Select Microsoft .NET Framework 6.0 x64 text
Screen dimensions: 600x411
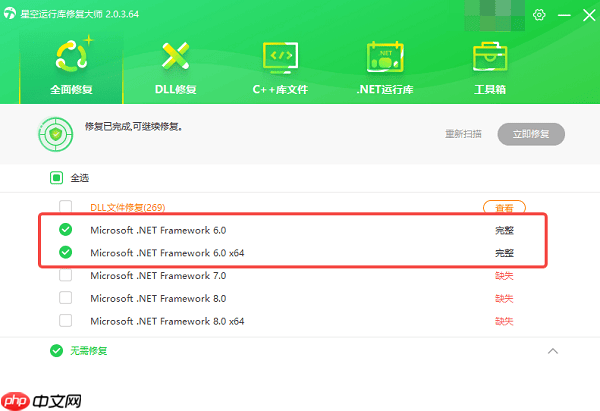pyautogui.click(x=167, y=253)
